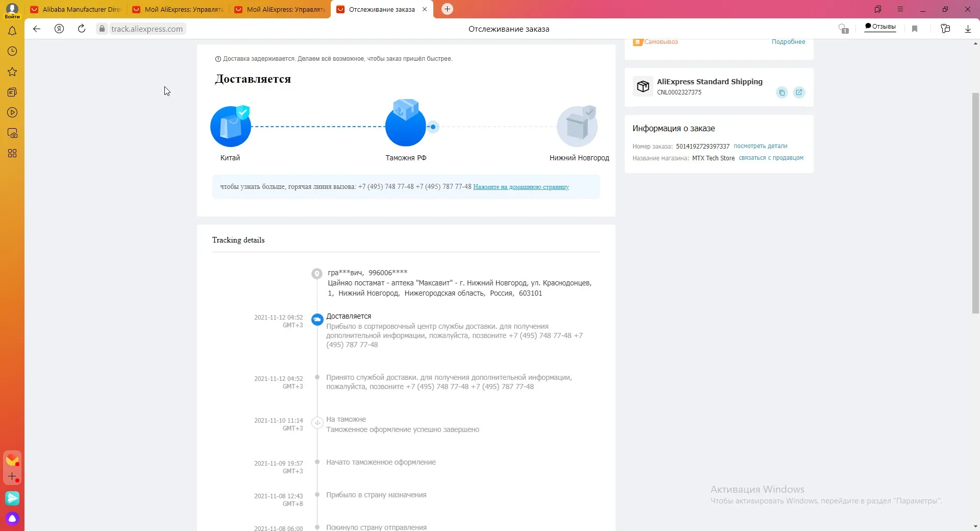This screenshot has height=531, width=980.
Task: Open the notifications bell in sidebar
Action: pos(12,31)
